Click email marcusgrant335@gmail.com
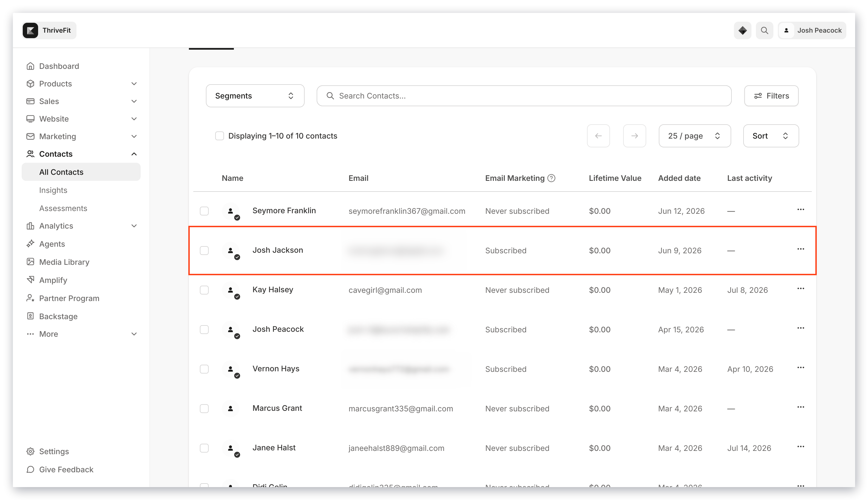Image resolution: width=868 pixels, height=500 pixels. click(401, 408)
